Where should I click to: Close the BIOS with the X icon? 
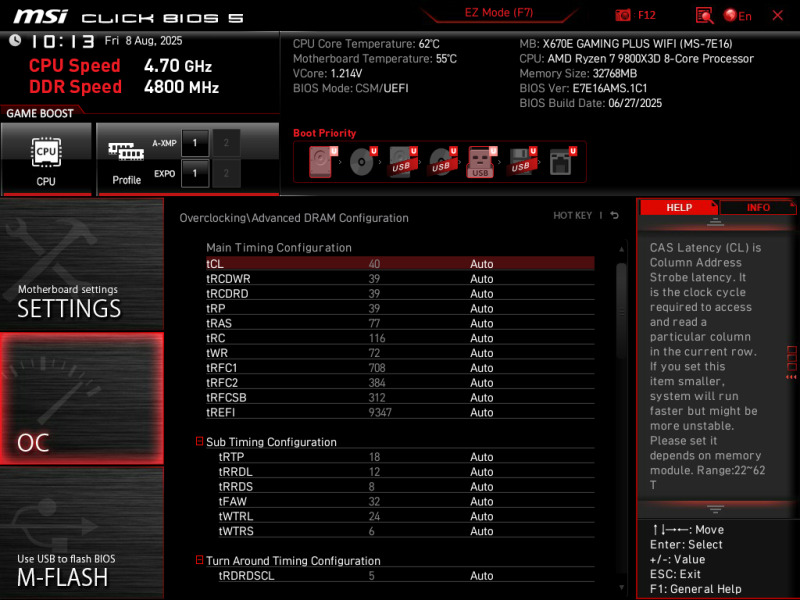point(778,15)
